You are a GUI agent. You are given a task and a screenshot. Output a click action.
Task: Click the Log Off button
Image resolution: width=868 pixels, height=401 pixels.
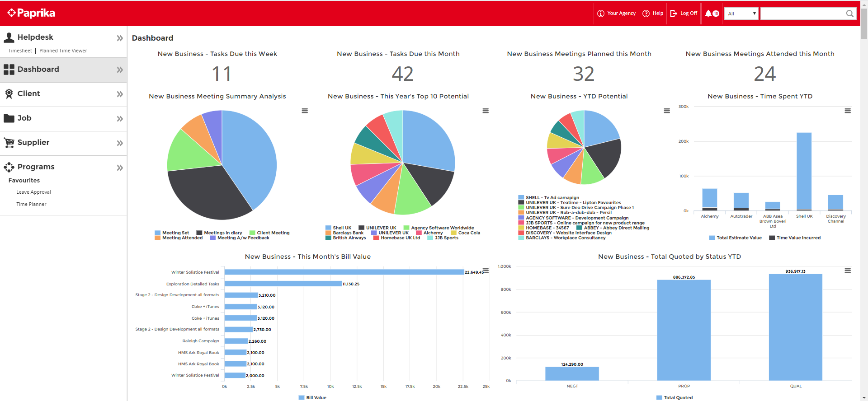(684, 14)
